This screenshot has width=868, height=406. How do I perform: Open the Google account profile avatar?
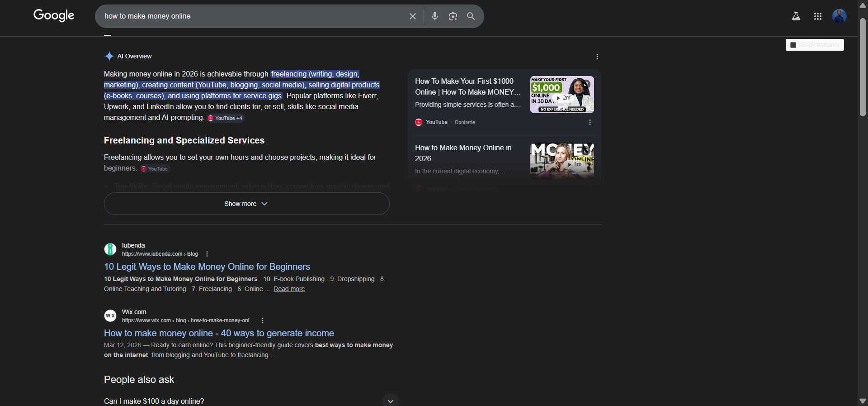839,16
